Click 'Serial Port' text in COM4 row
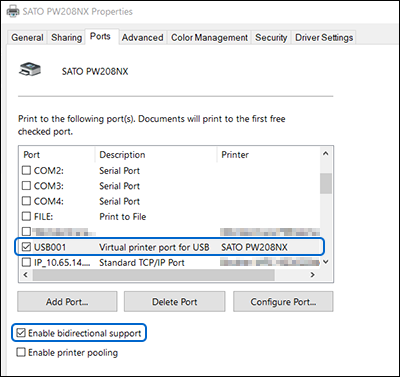Viewport: 400px width, 377px height. point(119,201)
